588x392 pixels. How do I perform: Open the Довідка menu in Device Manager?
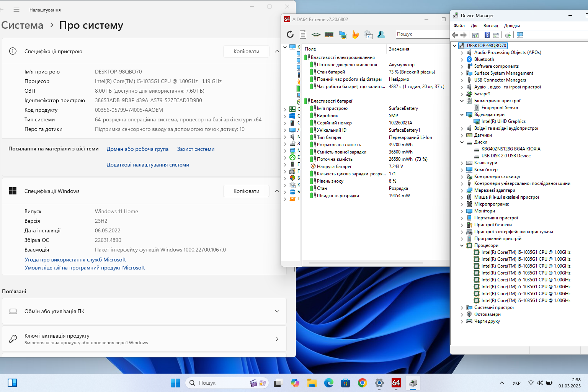(512, 26)
